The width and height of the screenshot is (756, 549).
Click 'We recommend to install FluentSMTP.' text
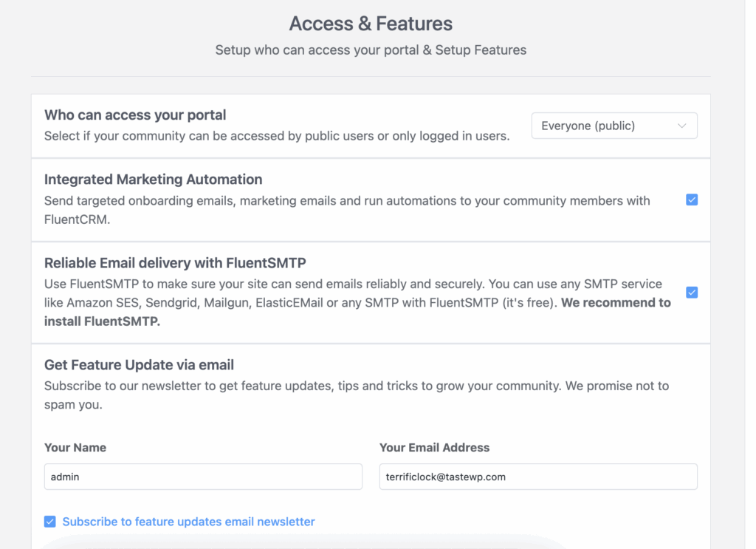click(357, 312)
